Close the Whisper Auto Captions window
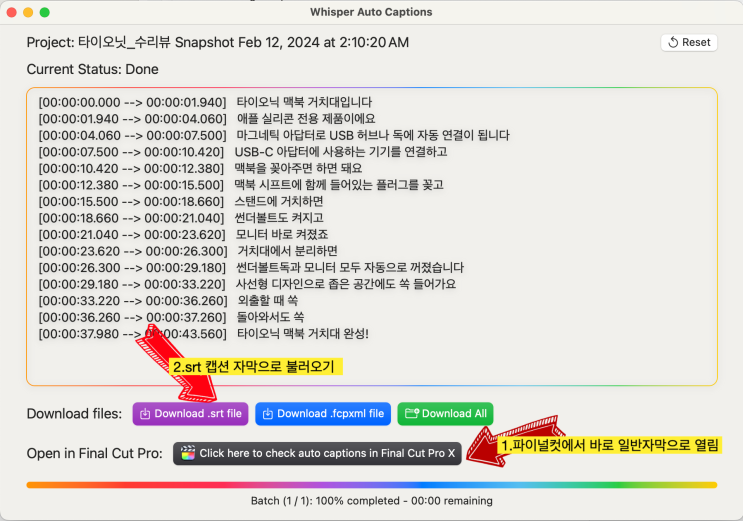 pos(11,12)
